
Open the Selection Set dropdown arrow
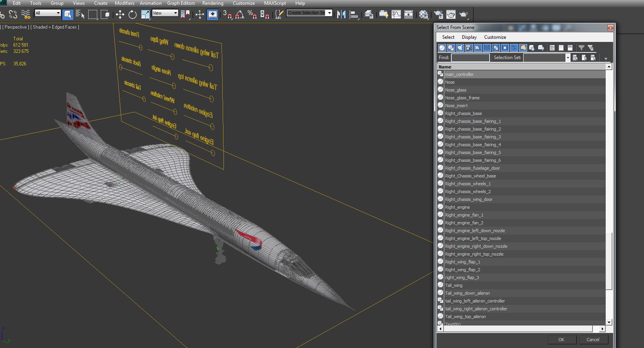click(x=567, y=57)
